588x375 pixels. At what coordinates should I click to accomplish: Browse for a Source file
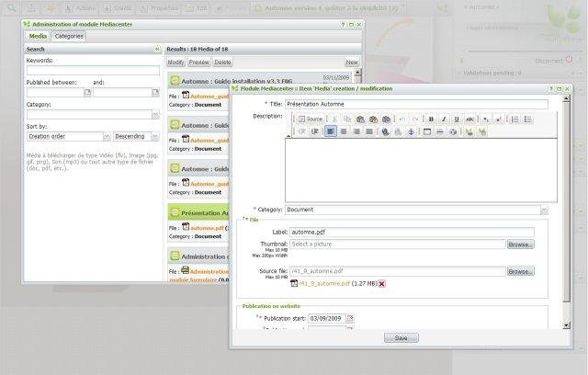[521, 271]
